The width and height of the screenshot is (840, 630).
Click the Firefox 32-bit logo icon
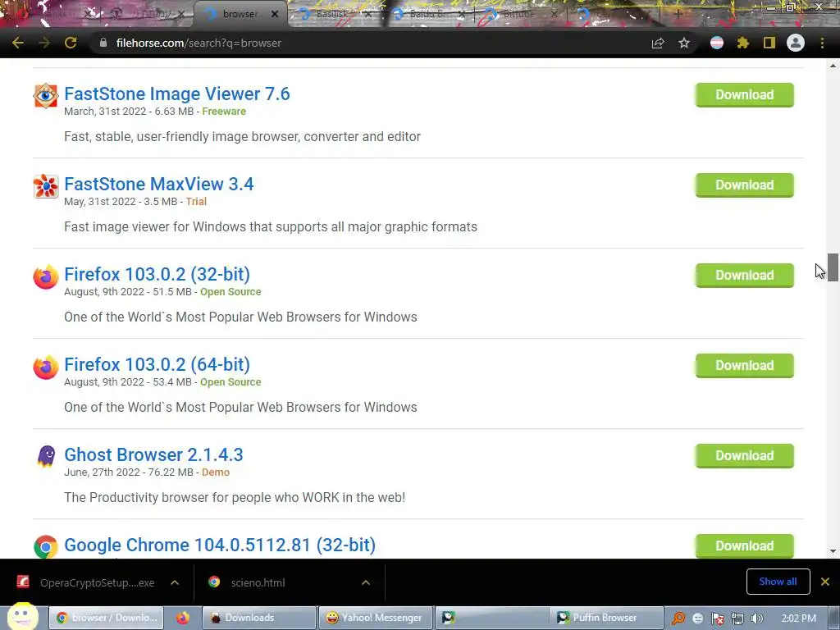(x=46, y=276)
